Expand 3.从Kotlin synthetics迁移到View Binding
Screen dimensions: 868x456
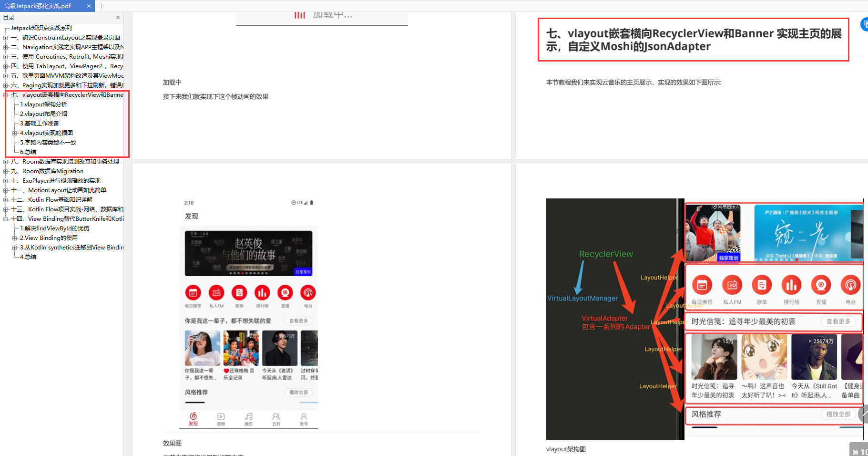(x=15, y=248)
